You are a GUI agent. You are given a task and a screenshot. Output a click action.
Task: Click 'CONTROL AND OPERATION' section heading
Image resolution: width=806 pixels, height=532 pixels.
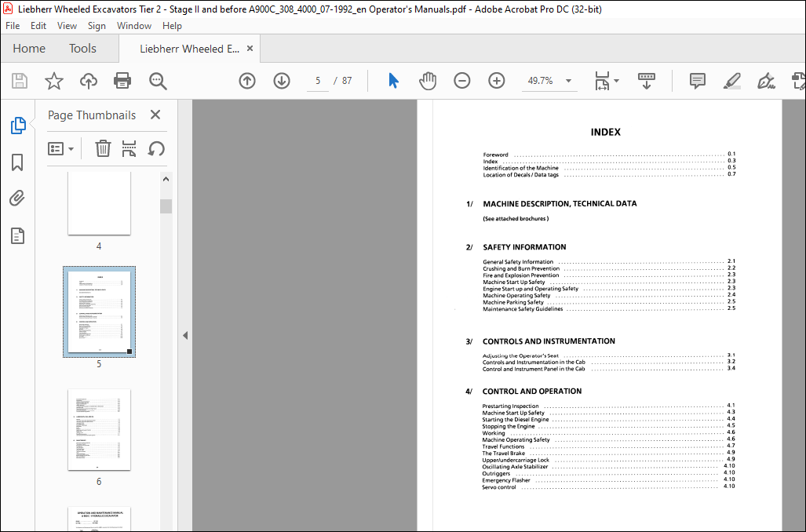532,392
